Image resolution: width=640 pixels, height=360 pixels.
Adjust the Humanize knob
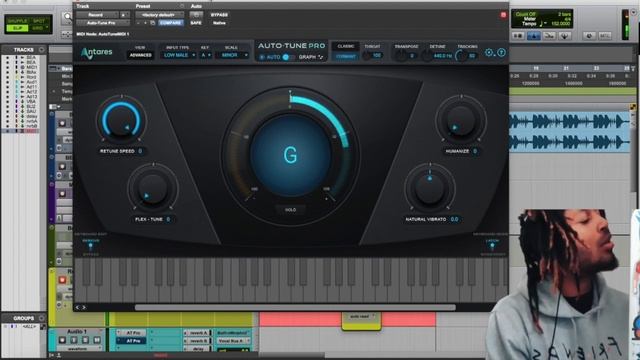pyautogui.click(x=461, y=120)
